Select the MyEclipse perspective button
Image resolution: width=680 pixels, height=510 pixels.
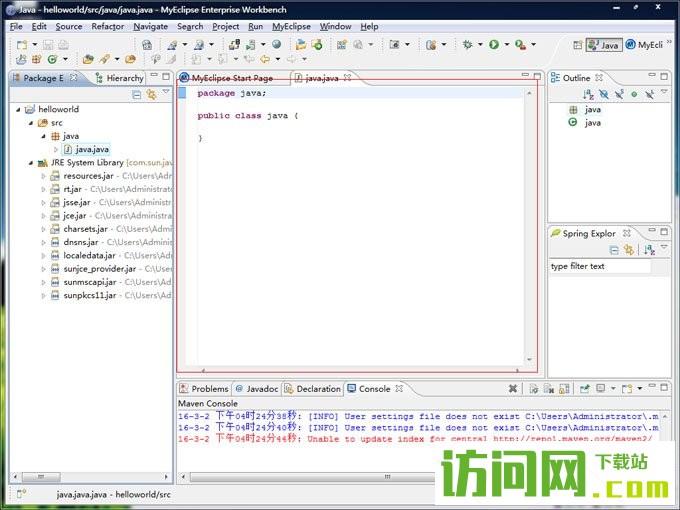pyautogui.click(x=644, y=45)
